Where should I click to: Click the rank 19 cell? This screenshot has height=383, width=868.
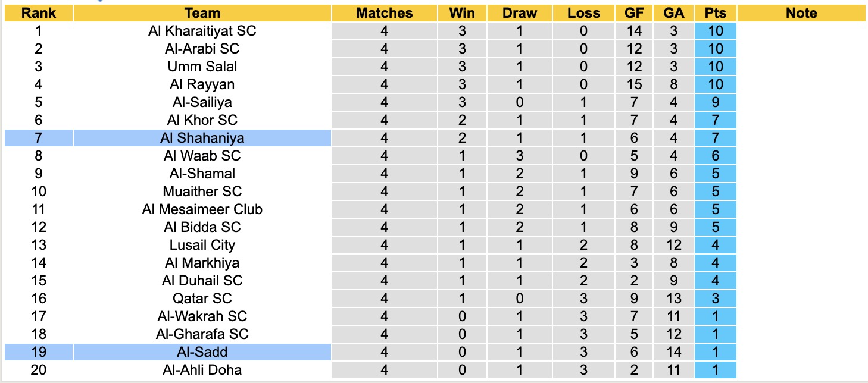point(38,352)
